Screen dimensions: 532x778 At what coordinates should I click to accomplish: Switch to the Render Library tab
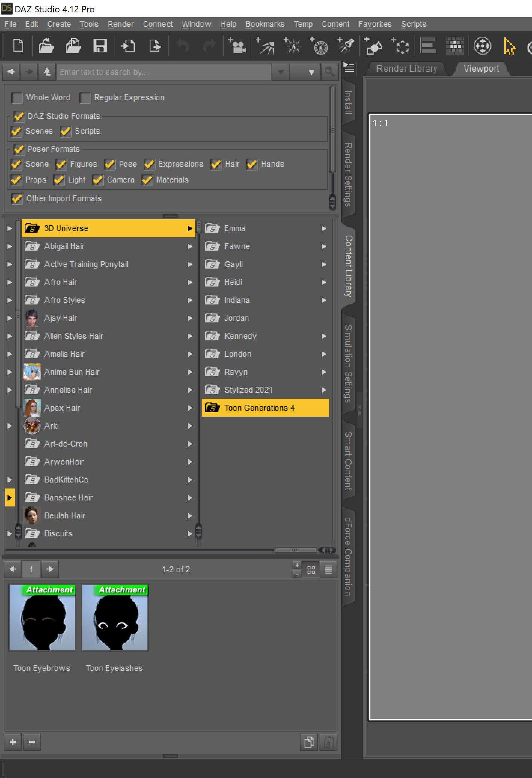tap(406, 69)
